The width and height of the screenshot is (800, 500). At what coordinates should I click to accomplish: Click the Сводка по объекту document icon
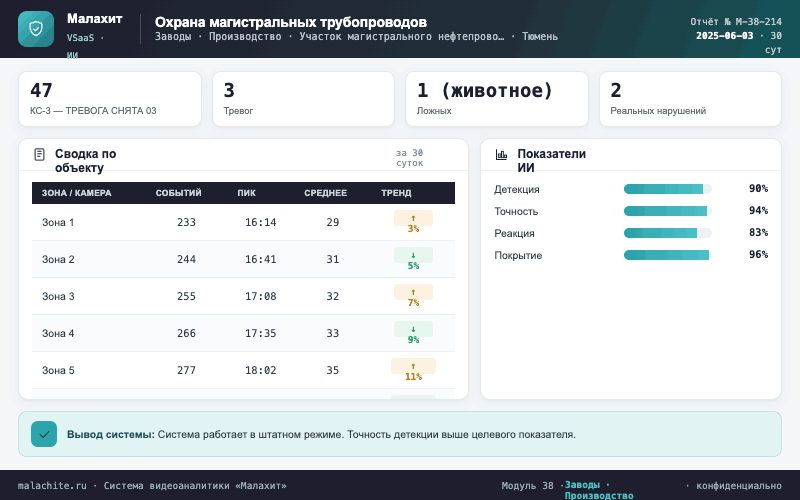coord(39,154)
